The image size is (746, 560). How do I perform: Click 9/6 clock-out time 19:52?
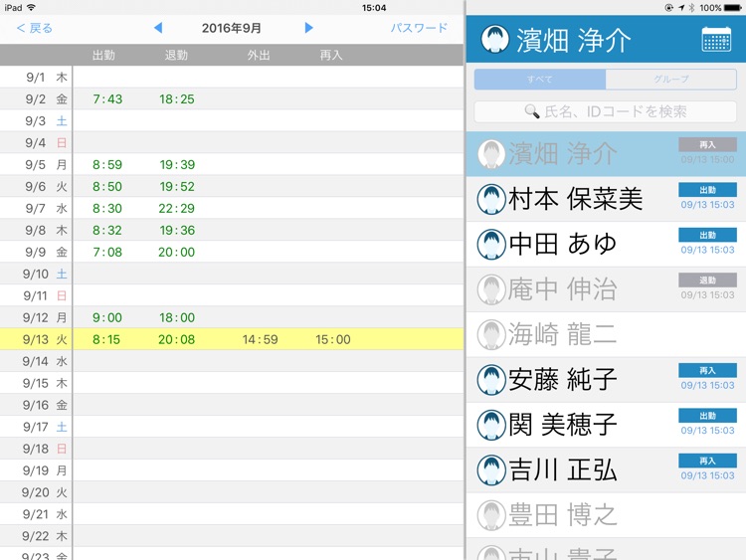point(176,187)
